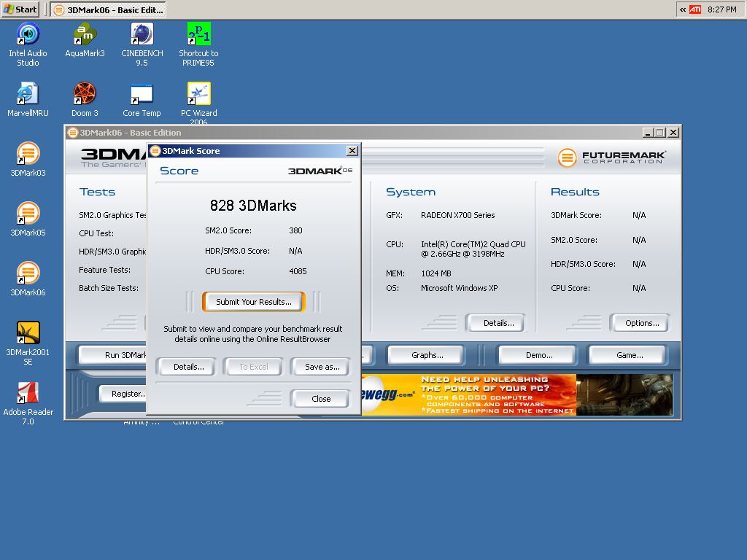The image size is (747, 560).
Task: Click the Graphs button
Action: pyautogui.click(x=427, y=355)
